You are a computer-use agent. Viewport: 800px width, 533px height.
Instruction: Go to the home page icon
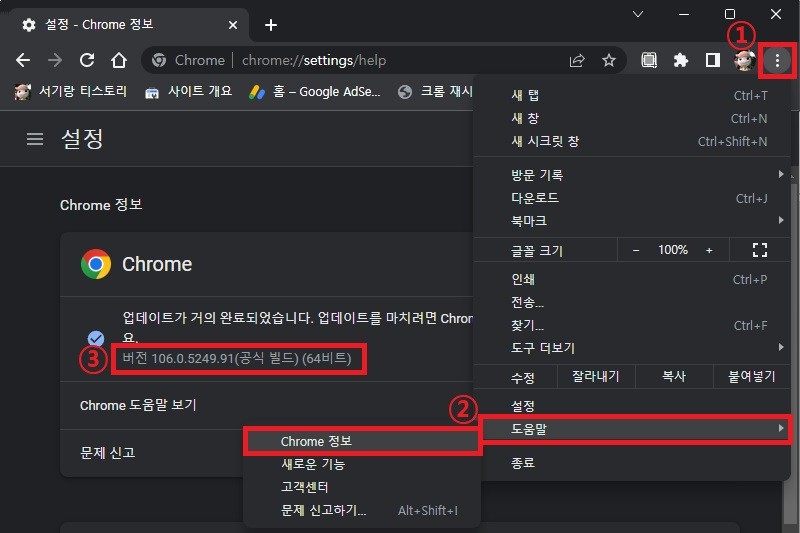(119, 60)
